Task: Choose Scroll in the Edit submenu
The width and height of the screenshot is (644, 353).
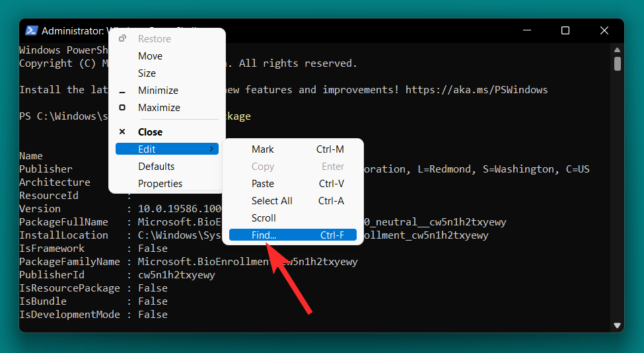Action: 264,218
